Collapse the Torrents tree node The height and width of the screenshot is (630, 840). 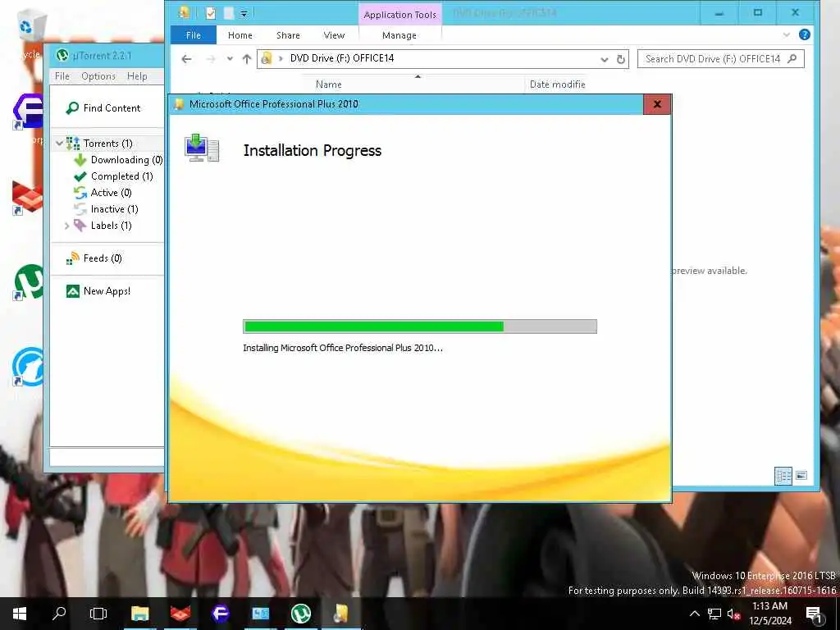(x=59, y=143)
